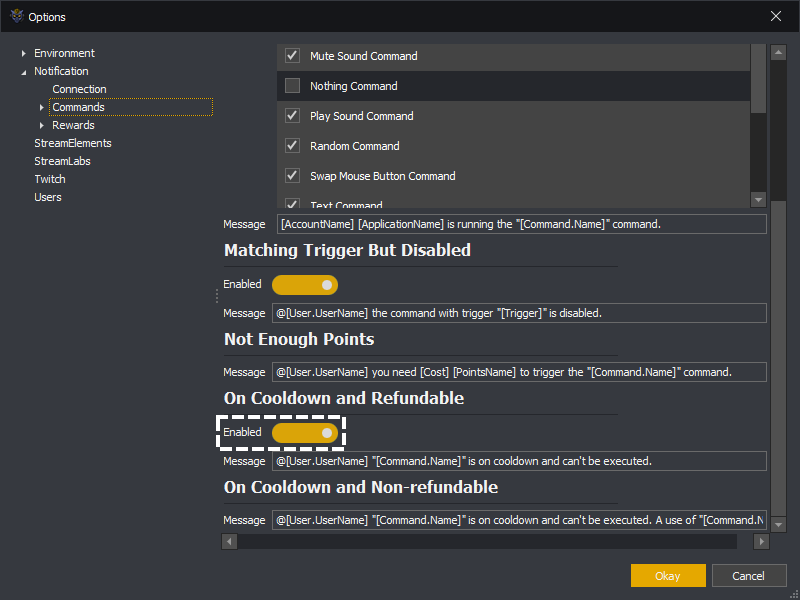Image resolution: width=800 pixels, height=600 pixels.
Task: Edit On Cooldown and Refundable message field
Action: (519, 461)
